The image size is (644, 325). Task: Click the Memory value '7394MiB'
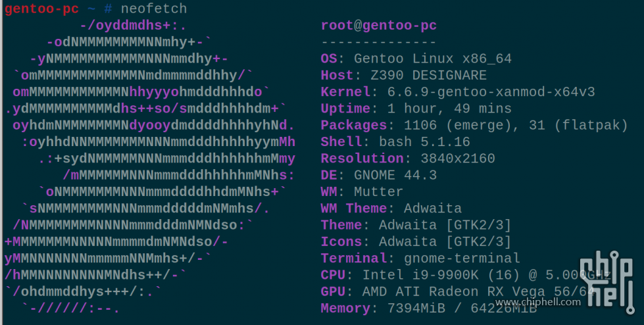tap(416, 308)
